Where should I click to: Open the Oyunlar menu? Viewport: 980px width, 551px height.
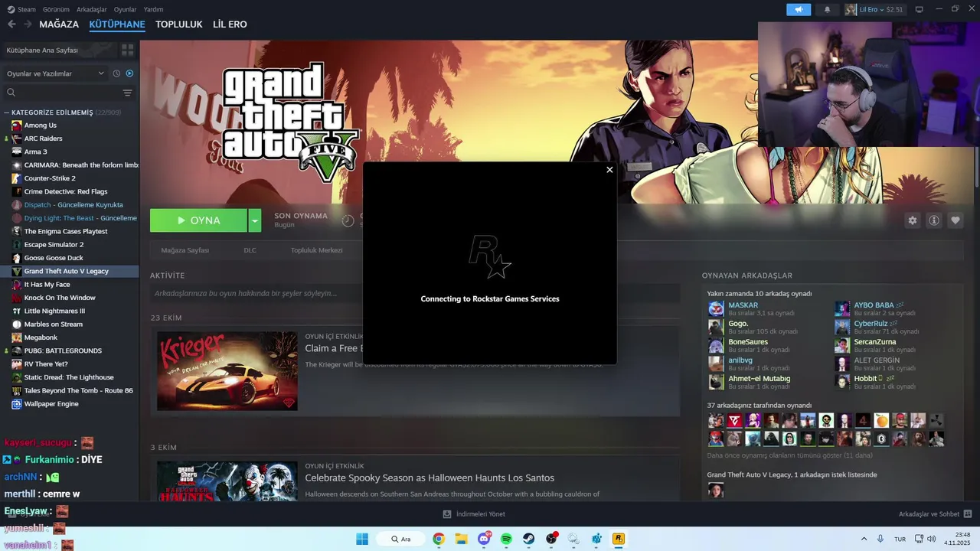[x=125, y=9]
